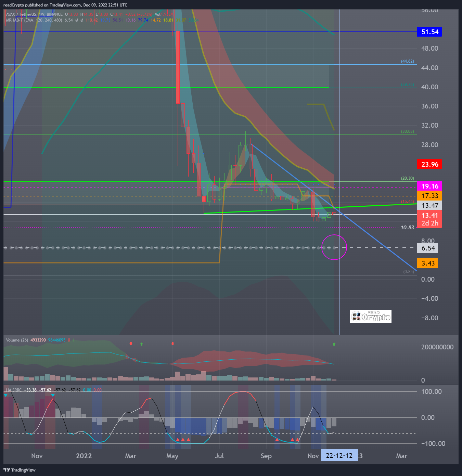Click the Sep label on time axis

(x=266, y=456)
